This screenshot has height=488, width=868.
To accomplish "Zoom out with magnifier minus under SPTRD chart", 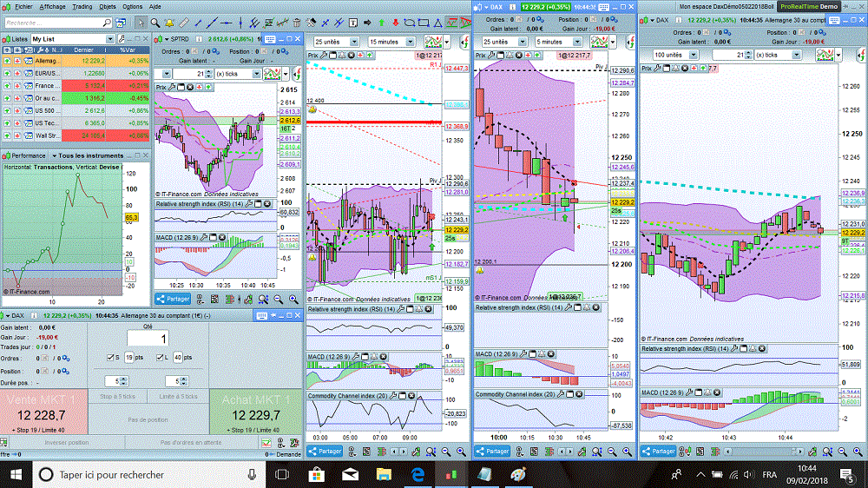I will pos(279,299).
